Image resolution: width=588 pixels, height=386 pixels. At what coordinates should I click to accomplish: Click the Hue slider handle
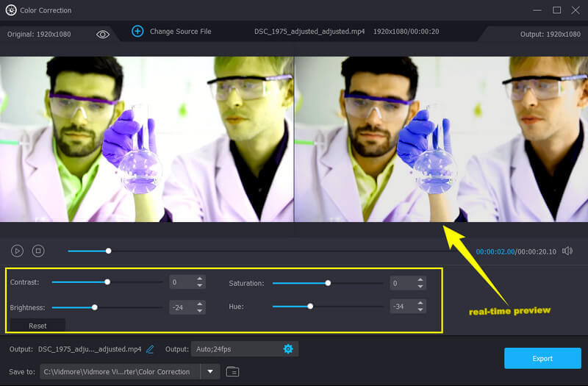pyautogui.click(x=310, y=307)
